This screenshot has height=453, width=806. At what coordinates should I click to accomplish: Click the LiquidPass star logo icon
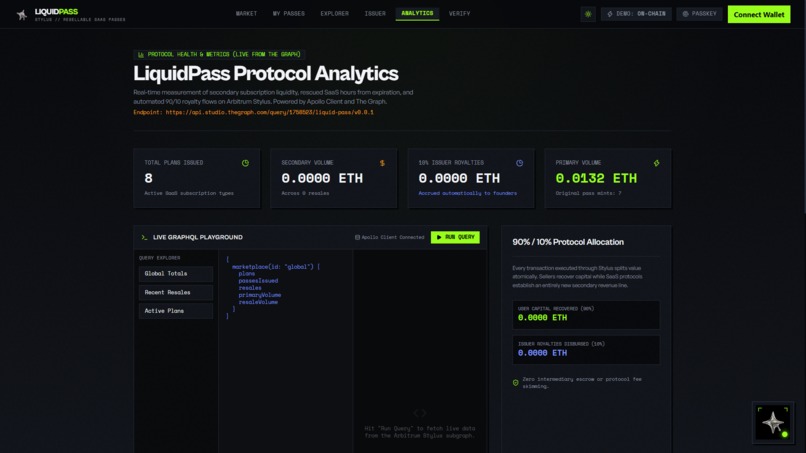22,15
